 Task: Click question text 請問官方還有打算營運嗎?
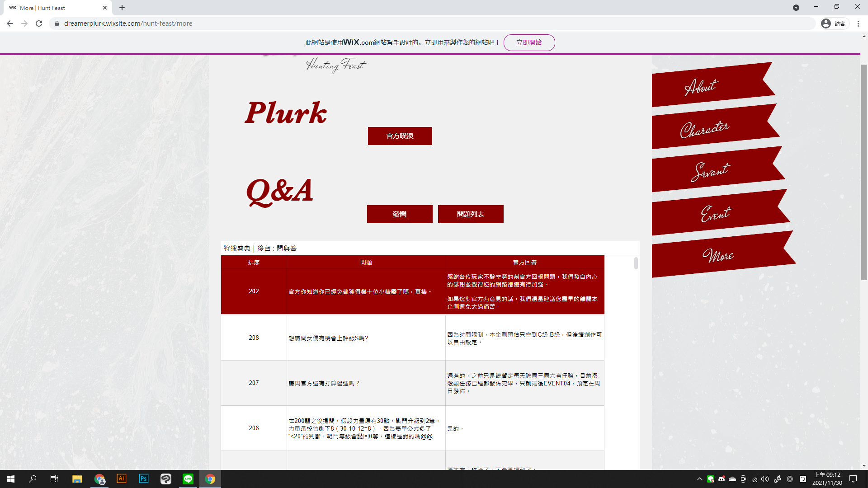pos(324,384)
